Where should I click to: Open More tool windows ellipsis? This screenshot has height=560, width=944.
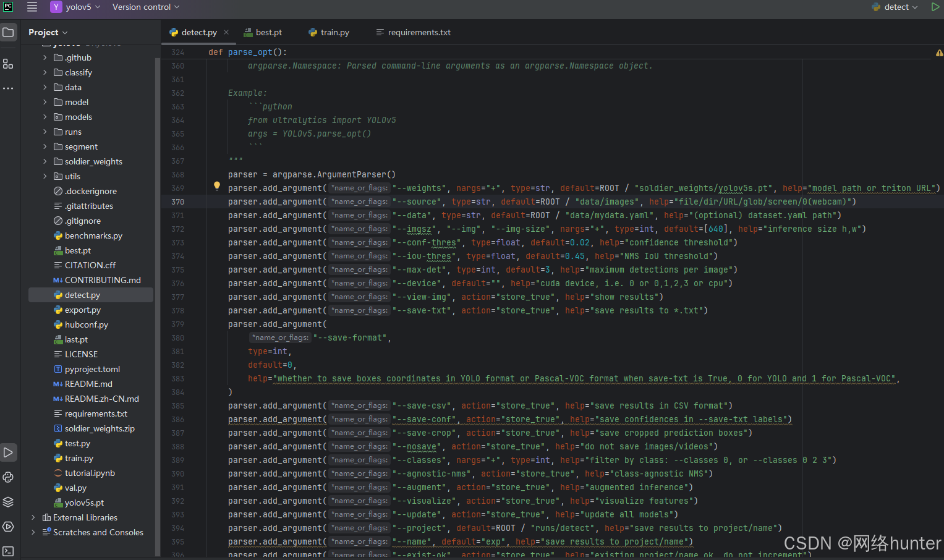tap(8, 88)
